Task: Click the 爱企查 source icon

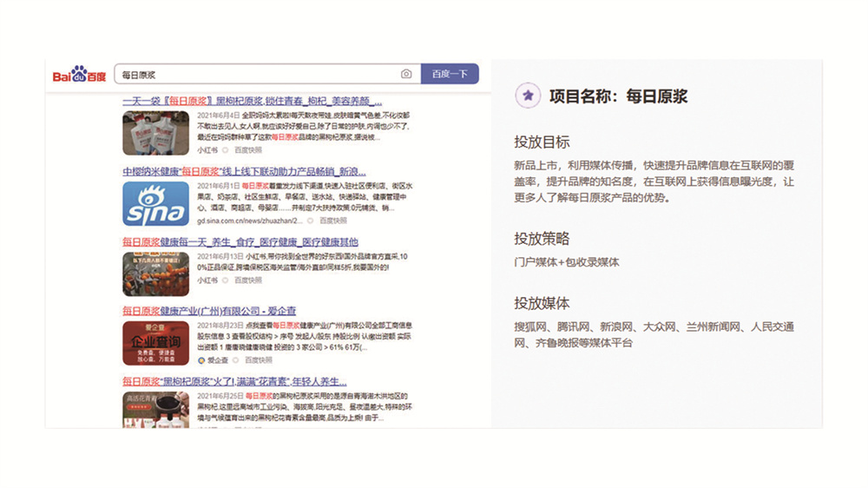Action: (201, 359)
